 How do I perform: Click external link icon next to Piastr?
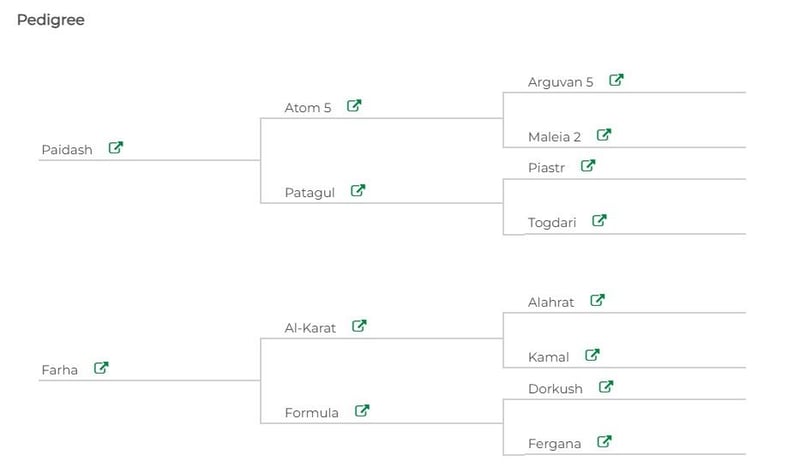point(588,166)
